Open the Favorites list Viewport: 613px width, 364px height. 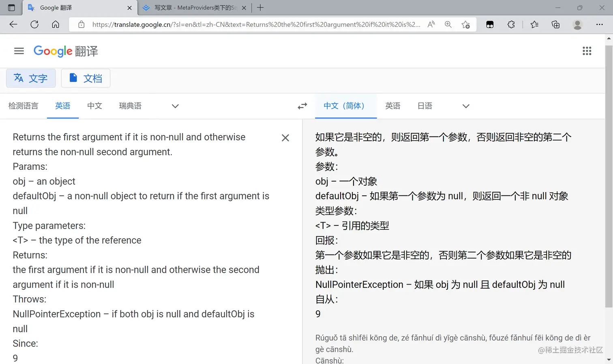point(534,24)
